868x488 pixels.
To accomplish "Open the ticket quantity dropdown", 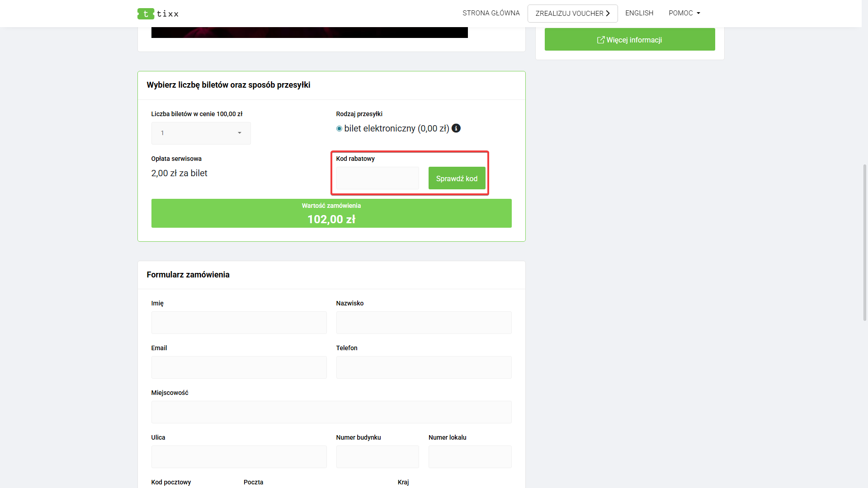I will tap(201, 133).
